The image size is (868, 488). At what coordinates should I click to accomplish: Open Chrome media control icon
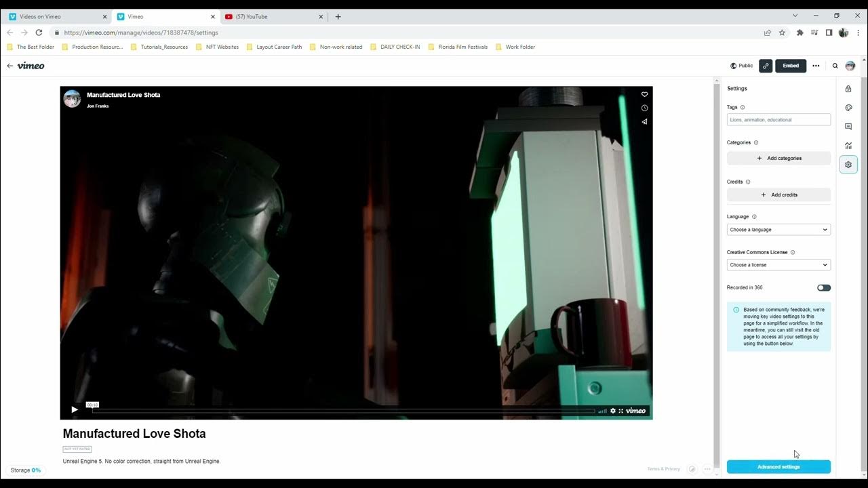[814, 33]
